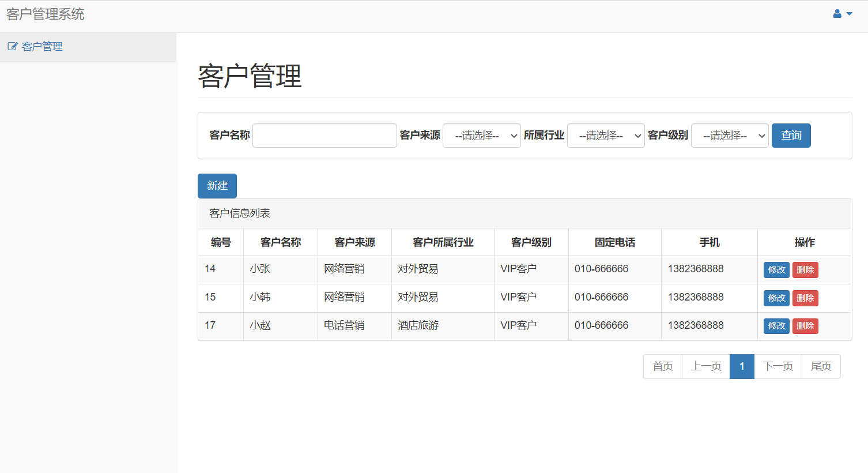Expand the 所属行业 dropdown

(606, 136)
